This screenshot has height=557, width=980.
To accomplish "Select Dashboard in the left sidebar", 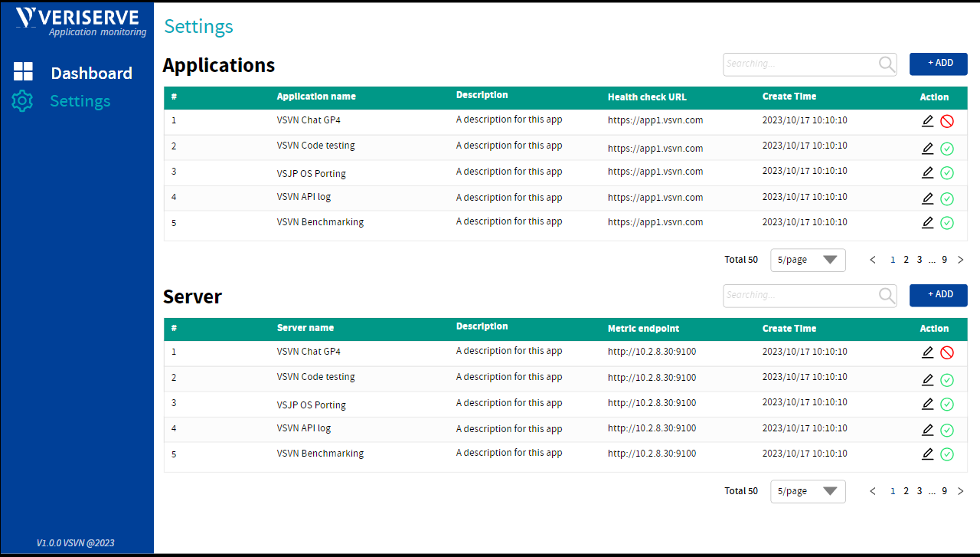I will [x=91, y=73].
